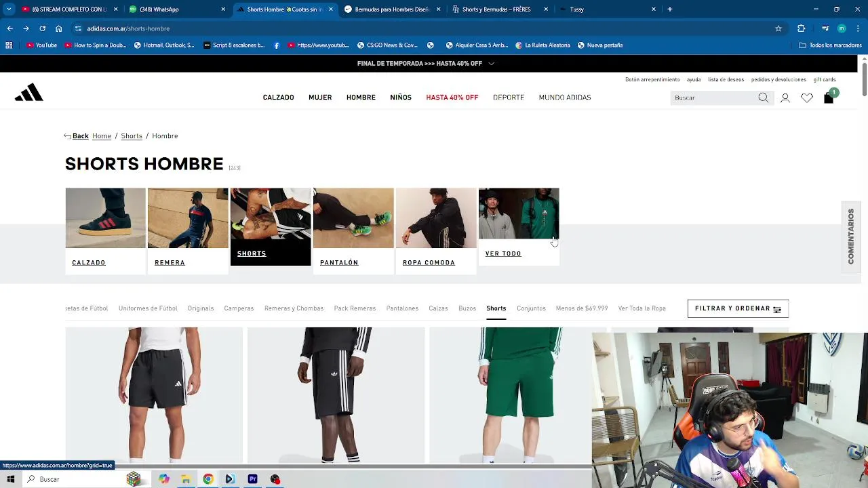This screenshot has height=488, width=868.
Task: Open Botón arrepentimiento link
Action: tap(652, 80)
